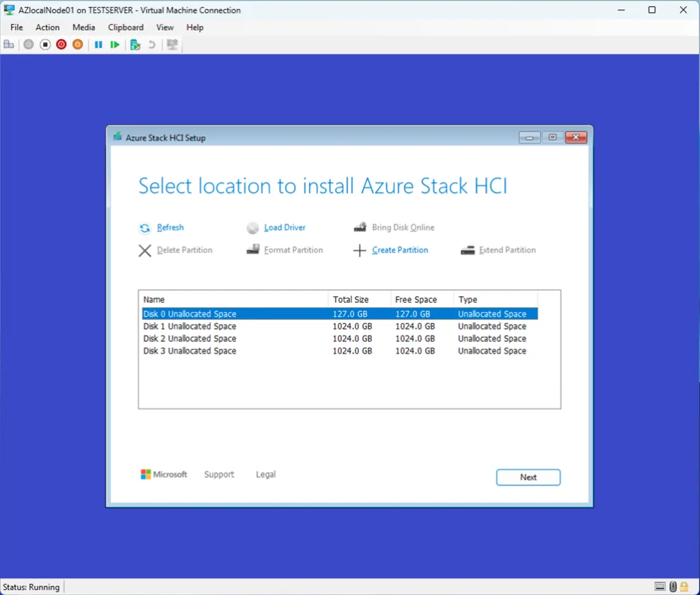This screenshot has width=700, height=595.
Task: Create a checkpoint using toolbar icon
Action: (135, 44)
